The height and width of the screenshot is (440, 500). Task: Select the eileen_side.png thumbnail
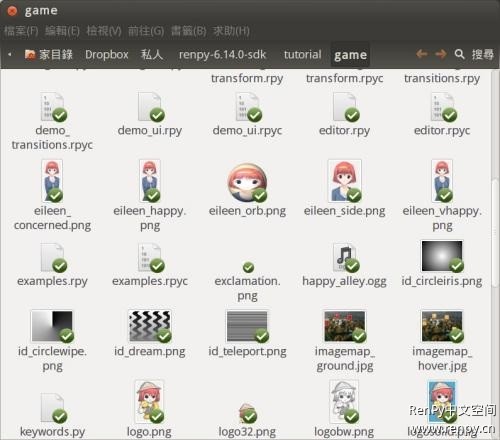(345, 181)
